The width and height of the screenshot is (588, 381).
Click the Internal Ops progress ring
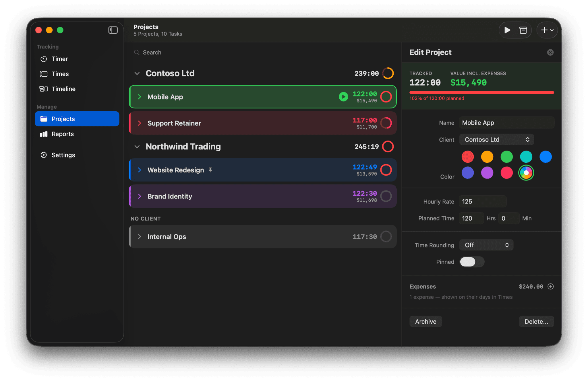(386, 237)
